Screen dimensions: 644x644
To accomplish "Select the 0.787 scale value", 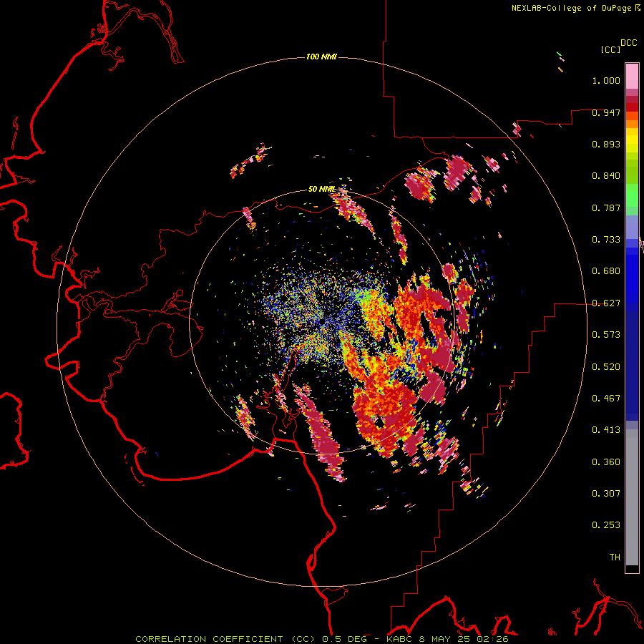I will point(606,208).
